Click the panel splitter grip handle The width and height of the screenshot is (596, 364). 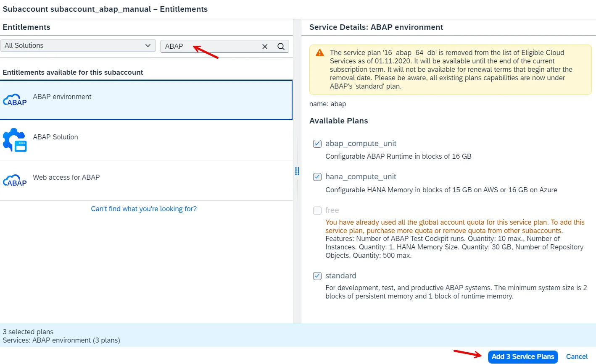point(297,171)
